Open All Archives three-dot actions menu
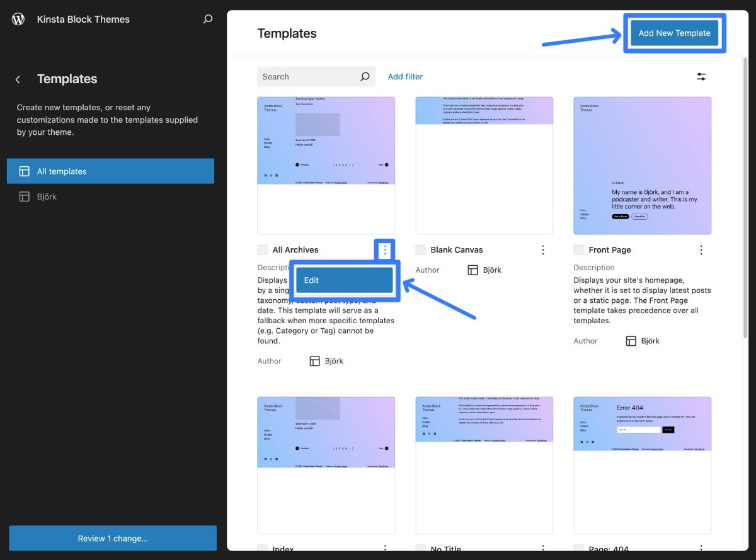The width and height of the screenshot is (756, 560). point(385,250)
